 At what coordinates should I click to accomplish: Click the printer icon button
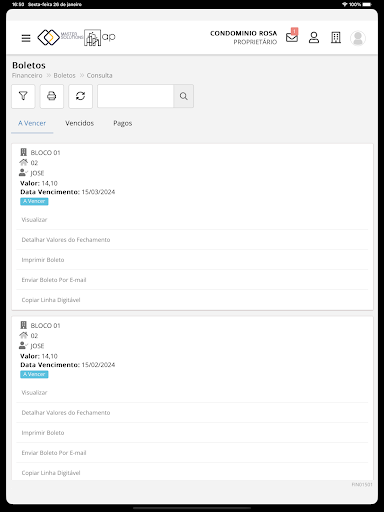(52, 96)
